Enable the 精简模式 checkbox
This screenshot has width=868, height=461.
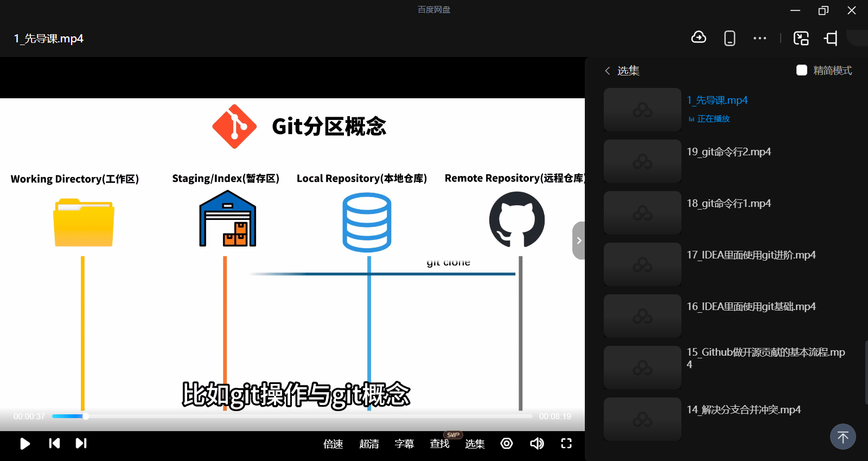tap(802, 71)
